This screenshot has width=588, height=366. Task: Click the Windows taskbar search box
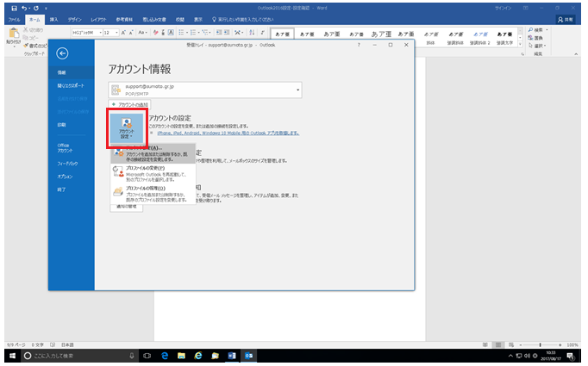point(79,356)
